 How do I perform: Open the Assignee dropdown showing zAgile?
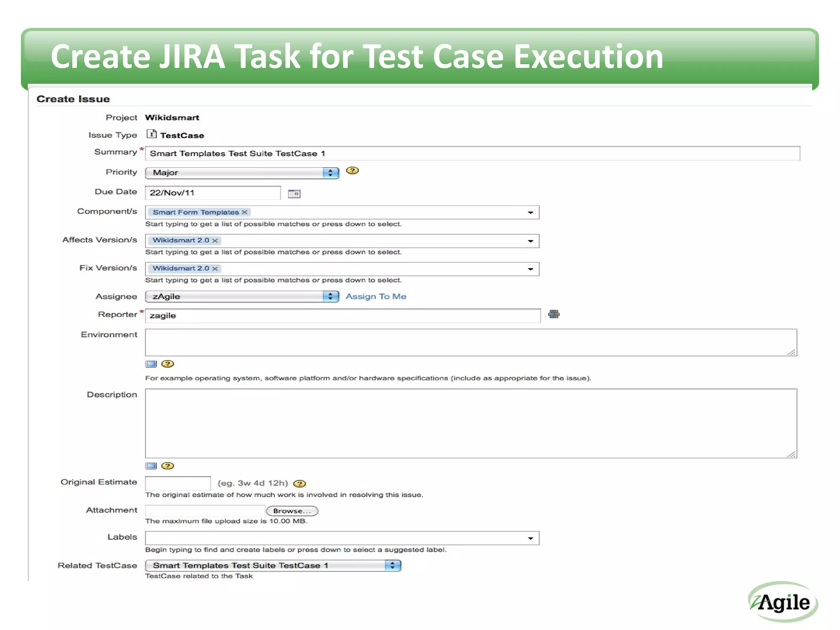[x=242, y=297]
